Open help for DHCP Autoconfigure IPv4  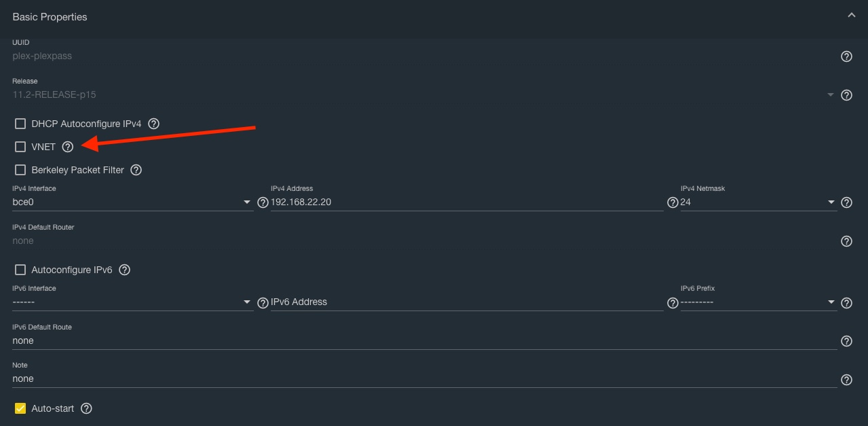point(154,124)
